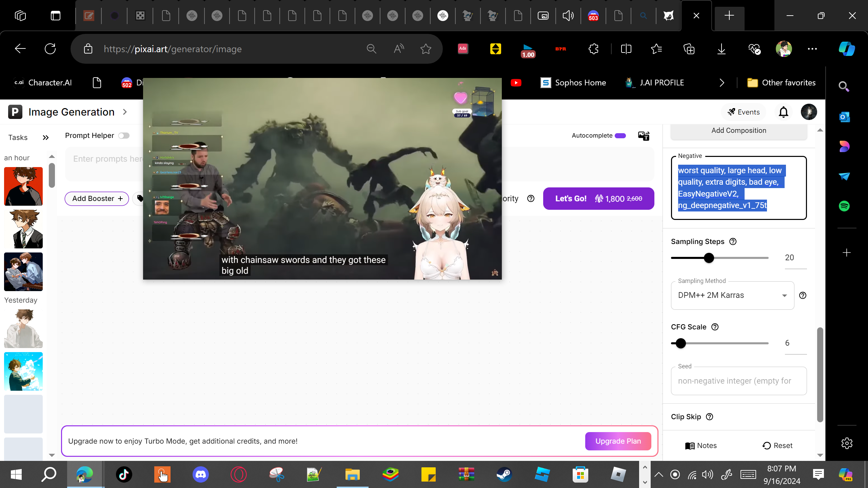This screenshot has width=868, height=488.
Task: Open TikTok from the taskbar
Action: (x=124, y=474)
